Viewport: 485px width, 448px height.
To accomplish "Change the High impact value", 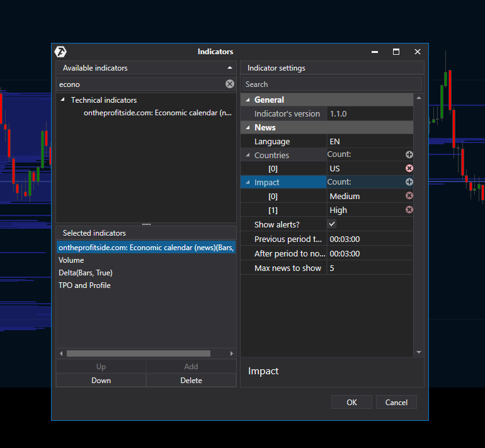I will [x=366, y=210].
